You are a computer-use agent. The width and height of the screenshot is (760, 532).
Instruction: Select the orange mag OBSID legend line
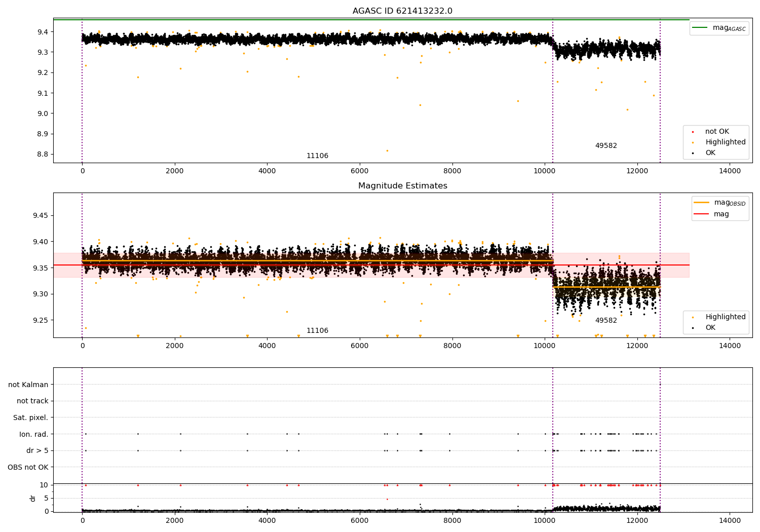pos(702,203)
